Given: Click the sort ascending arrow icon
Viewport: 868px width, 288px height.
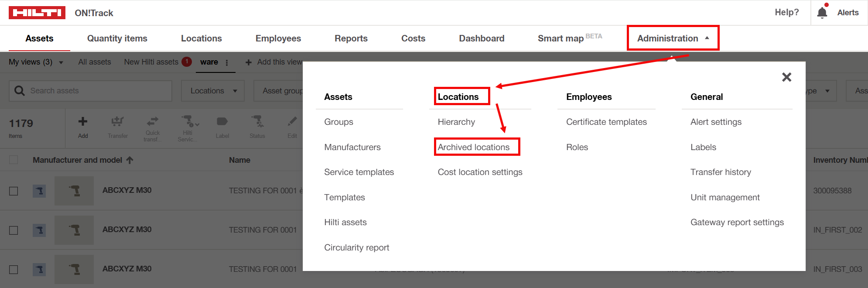Looking at the screenshot, I should coord(130,160).
